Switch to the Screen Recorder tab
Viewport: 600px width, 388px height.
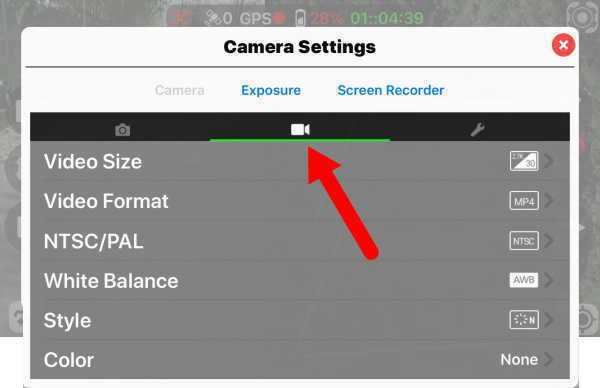coord(391,90)
